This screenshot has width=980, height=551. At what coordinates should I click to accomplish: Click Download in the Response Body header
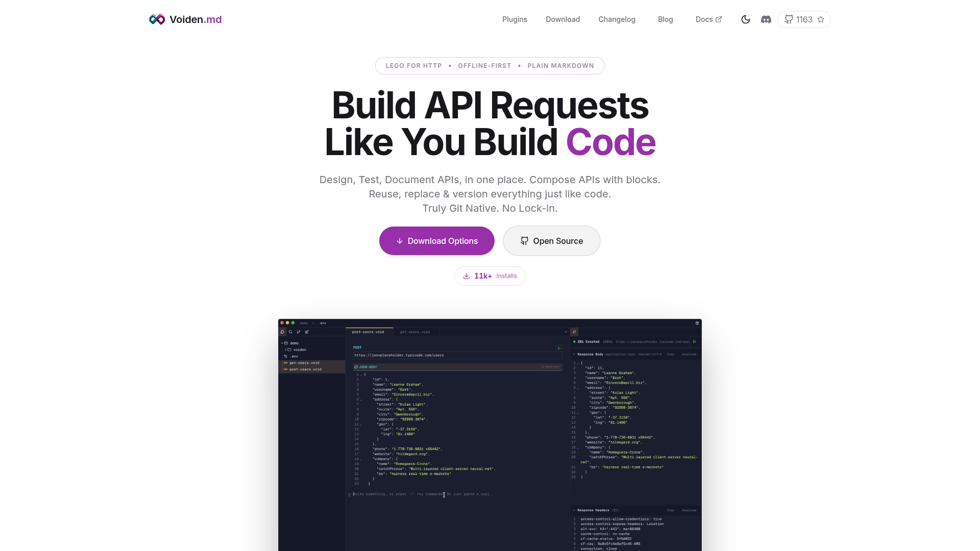pyautogui.click(x=689, y=354)
